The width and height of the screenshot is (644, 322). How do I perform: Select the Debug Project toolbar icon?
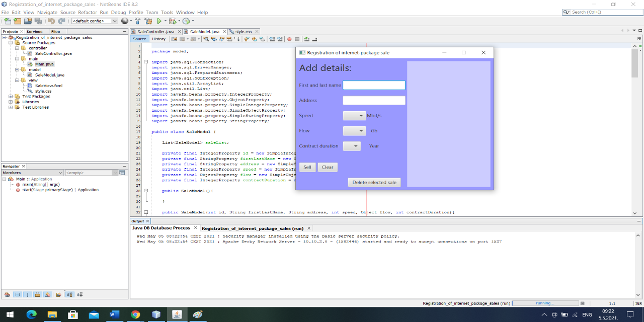[173, 21]
